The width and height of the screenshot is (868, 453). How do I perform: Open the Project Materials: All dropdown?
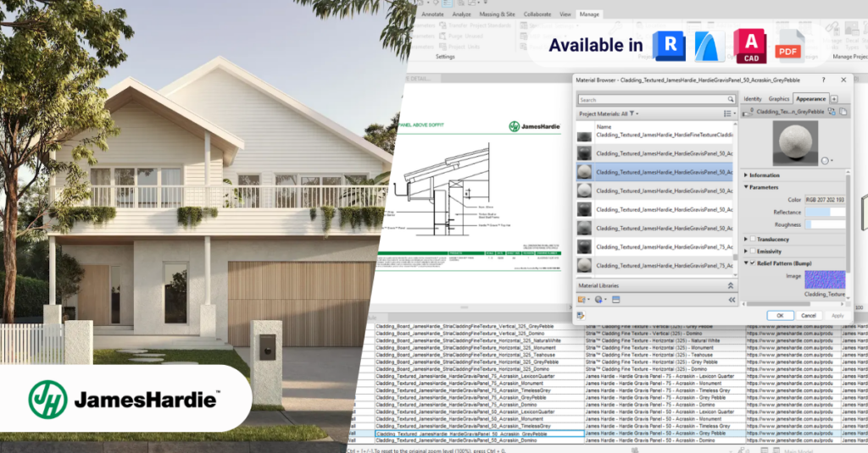click(609, 113)
